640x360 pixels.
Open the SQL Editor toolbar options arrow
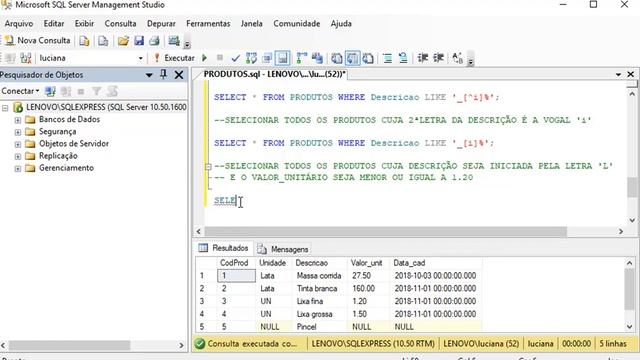(470, 62)
